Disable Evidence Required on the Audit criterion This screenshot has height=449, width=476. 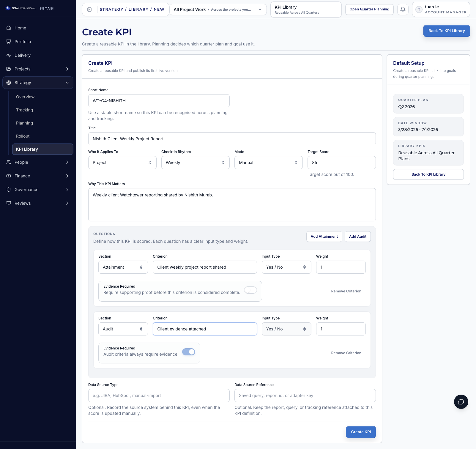pos(189,352)
